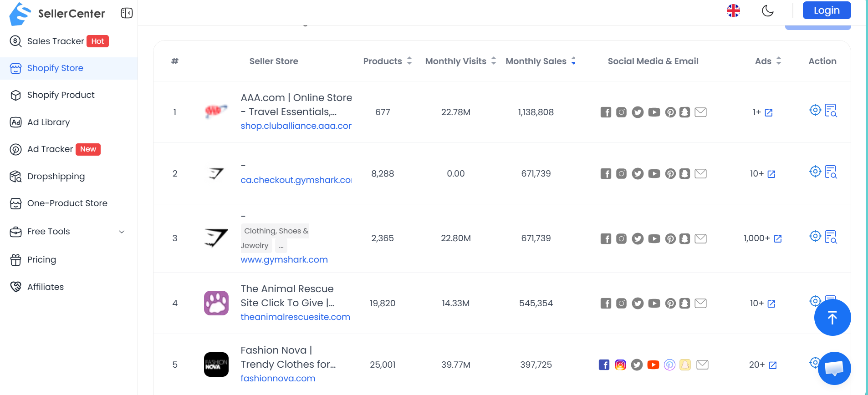Open ca.checkout.gymshark 10+ ads link

point(771,174)
